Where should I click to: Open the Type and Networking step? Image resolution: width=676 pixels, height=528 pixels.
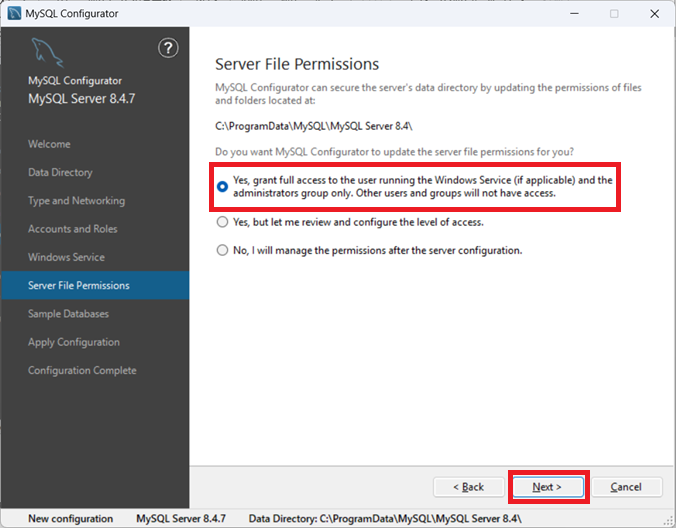pos(76,201)
